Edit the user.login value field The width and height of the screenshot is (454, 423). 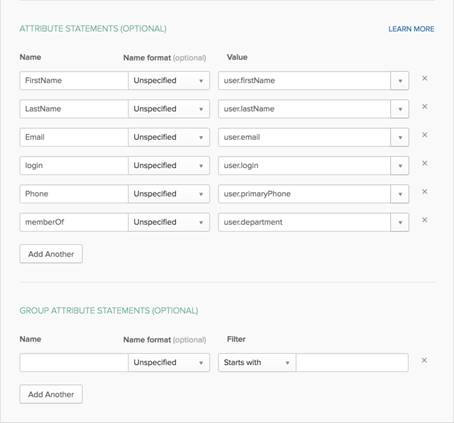304,166
